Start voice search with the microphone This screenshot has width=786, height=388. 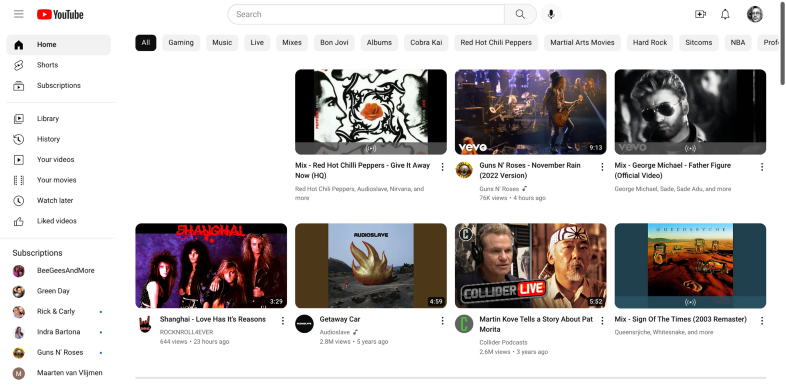coord(551,14)
